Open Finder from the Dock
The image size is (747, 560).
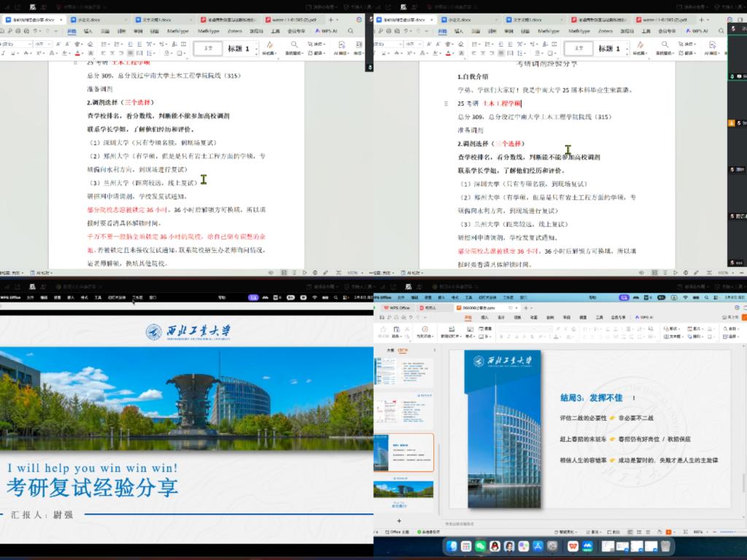coord(452,546)
